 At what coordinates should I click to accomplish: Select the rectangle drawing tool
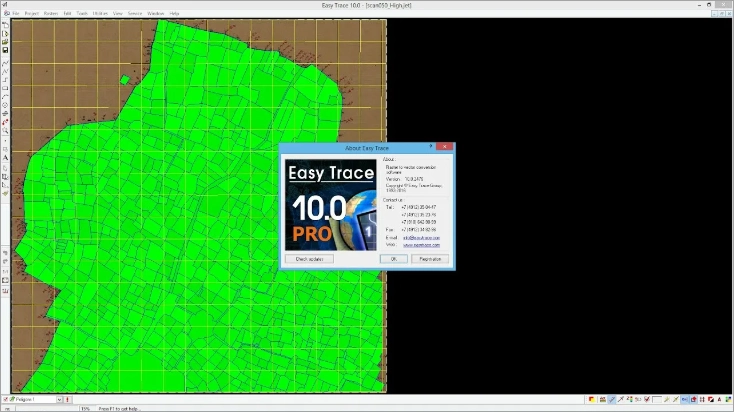(x=5, y=88)
